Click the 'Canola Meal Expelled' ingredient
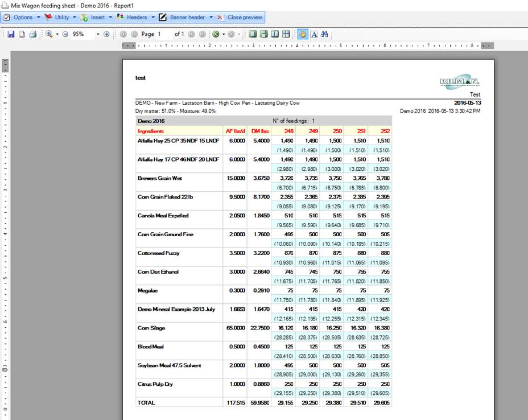Screen dimensions: 528x420 coord(163,216)
